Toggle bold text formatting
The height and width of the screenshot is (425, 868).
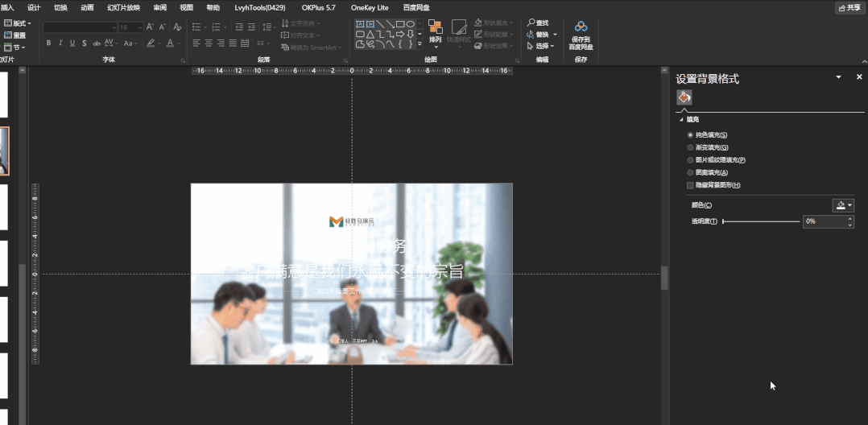[48, 43]
